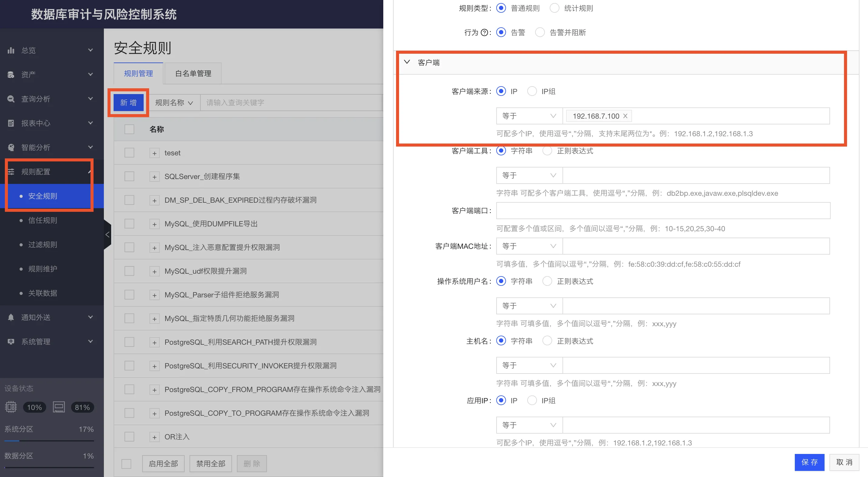Screen dimensions: 868x477
Task: Select the 统计规则 rule type radio
Action: point(554,8)
